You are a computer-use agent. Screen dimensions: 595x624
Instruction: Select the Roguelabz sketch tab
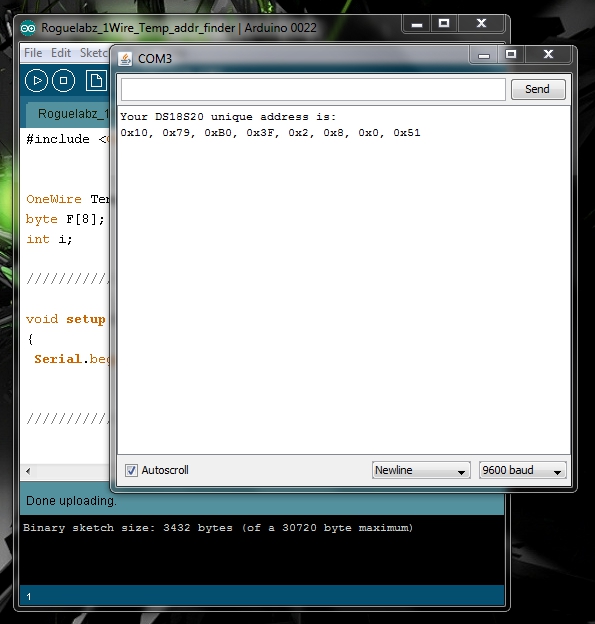point(68,114)
